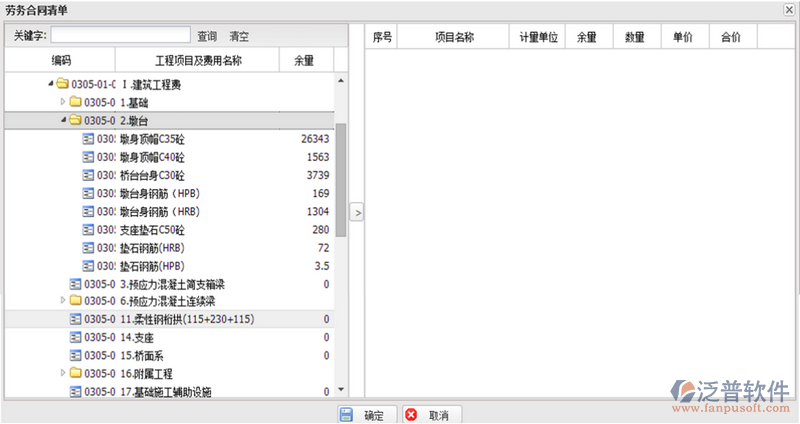This screenshot has height=424, width=800.
Task: Expand the 1.基础 tree node
Action: [x=63, y=103]
